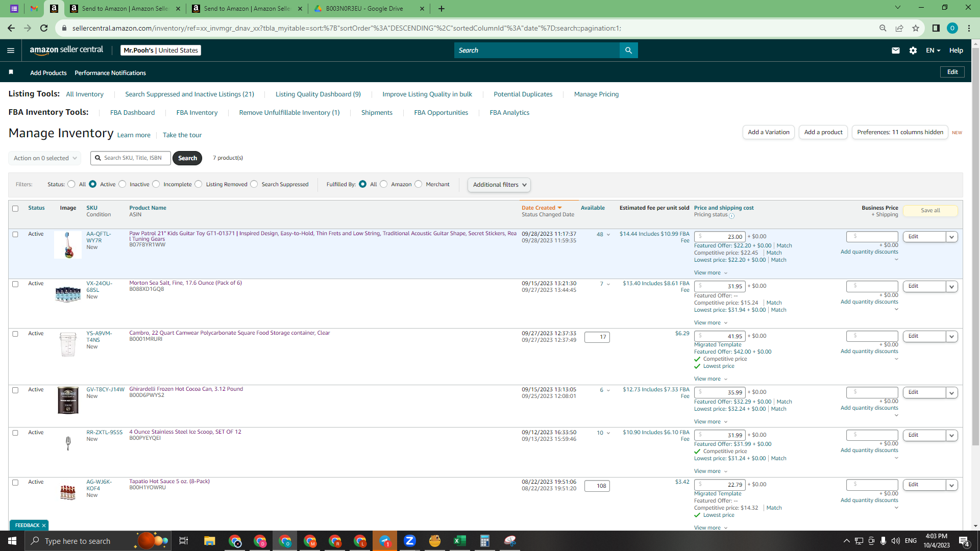The height and width of the screenshot is (551, 980).
Task: Open Task View on the taskbar
Action: coord(184,541)
